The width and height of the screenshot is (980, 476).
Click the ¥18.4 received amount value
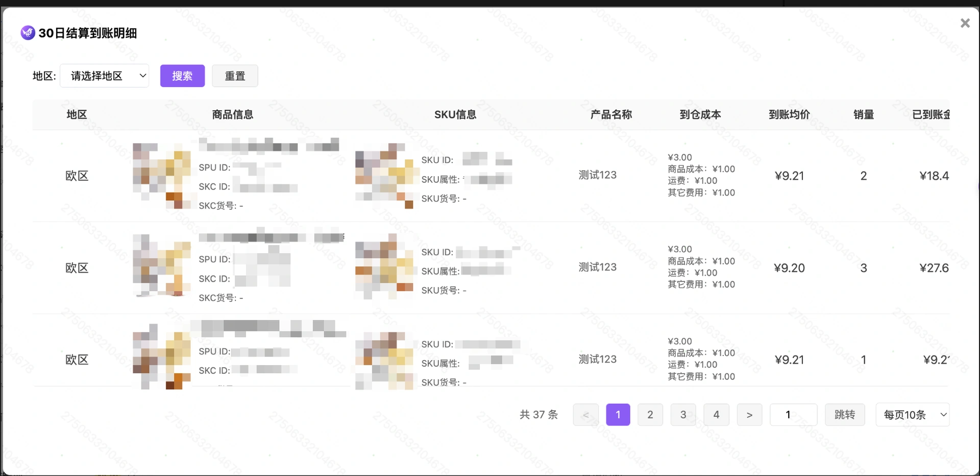[x=934, y=176]
